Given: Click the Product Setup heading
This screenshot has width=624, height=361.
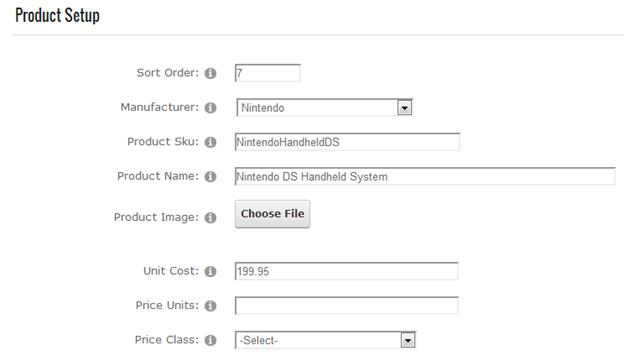Looking at the screenshot, I should point(57,16).
